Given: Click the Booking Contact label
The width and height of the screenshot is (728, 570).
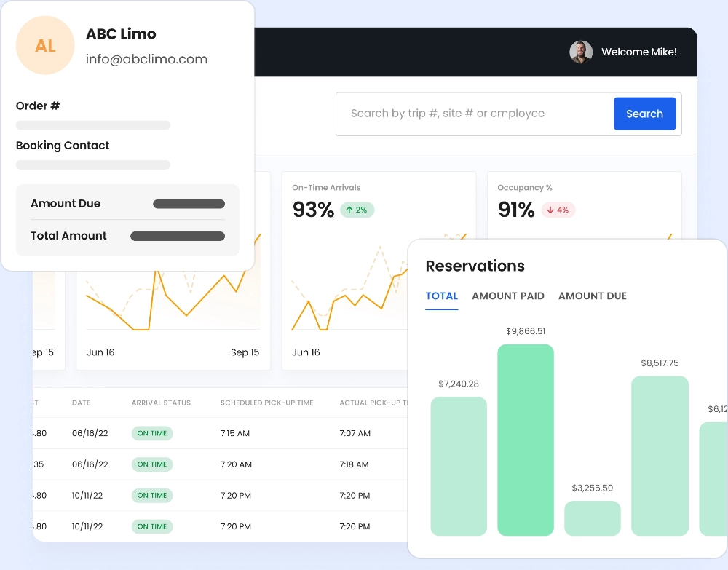Looking at the screenshot, I should pyautogui.click(x=63, y=146).
